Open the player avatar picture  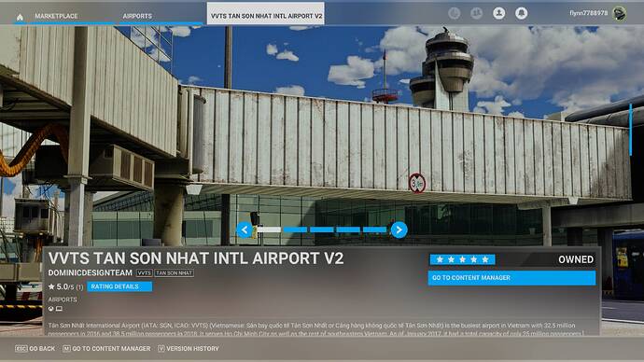[x=620, y=14]
